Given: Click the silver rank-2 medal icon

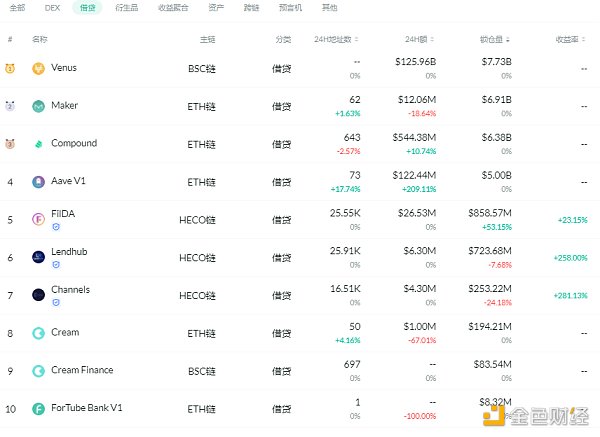Looking at the screenshot, I should (x=10, y=106).
